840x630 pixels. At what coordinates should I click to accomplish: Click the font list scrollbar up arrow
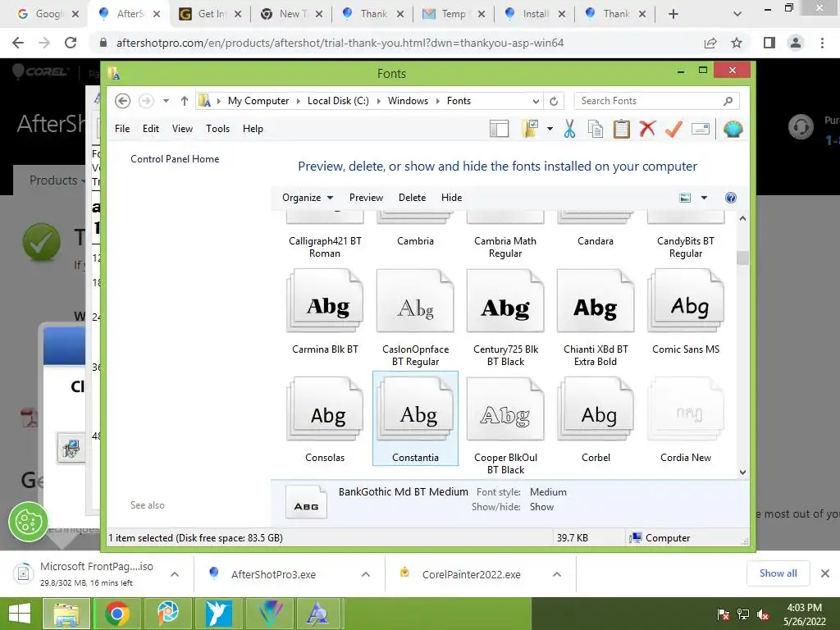[x=742, y=218]
